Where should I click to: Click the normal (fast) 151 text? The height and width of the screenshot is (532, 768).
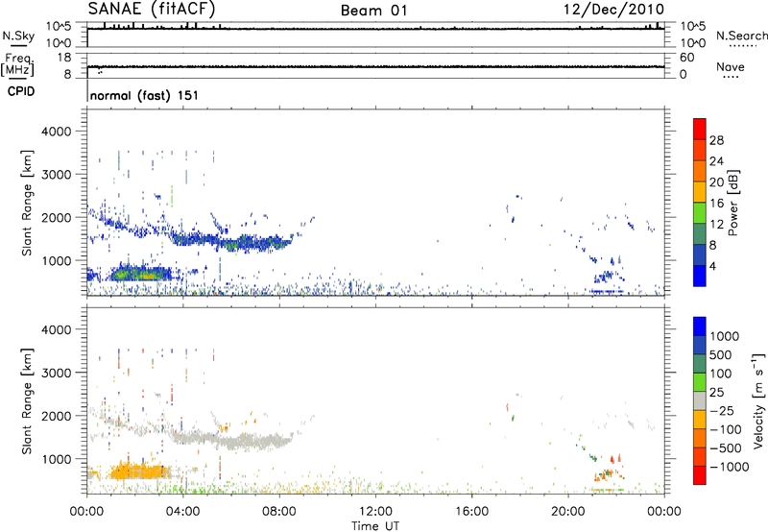(x=145, y=95)
